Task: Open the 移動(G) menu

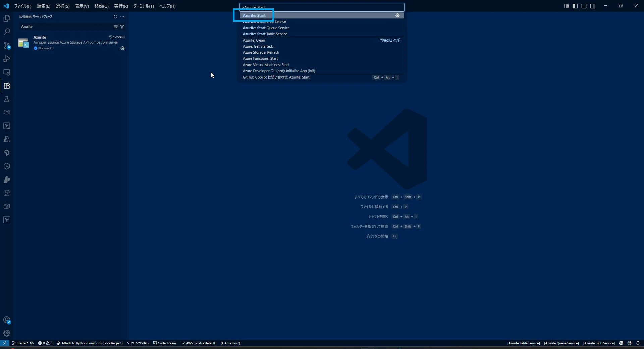Action: point(101,6)
